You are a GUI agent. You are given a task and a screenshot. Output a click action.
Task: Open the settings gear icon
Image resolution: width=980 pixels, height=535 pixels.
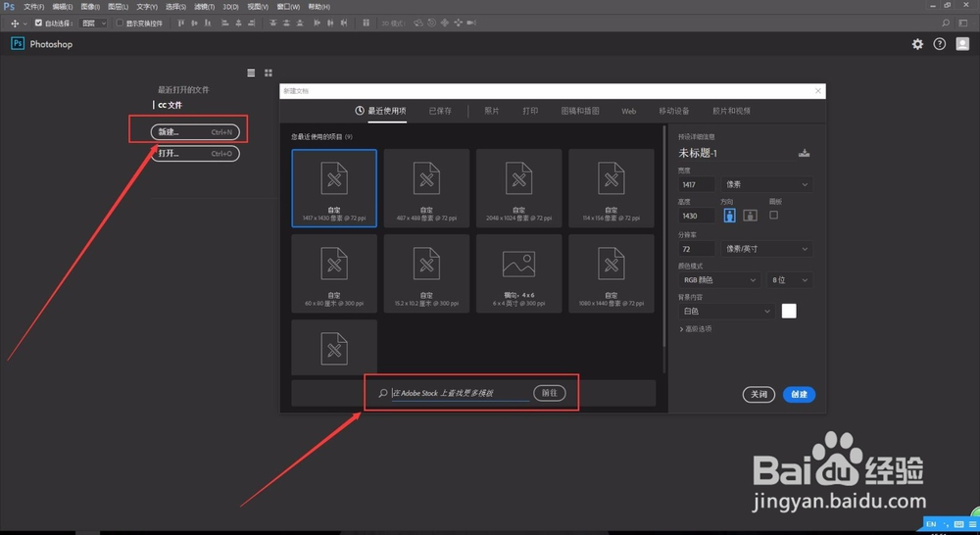coord(917,44)
